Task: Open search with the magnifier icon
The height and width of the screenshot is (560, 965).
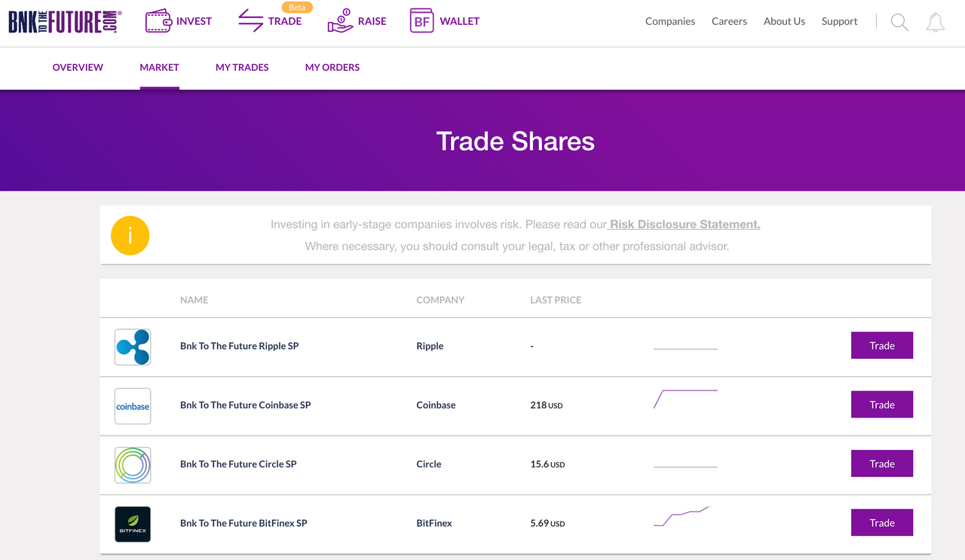Action: tap(899, 22)
